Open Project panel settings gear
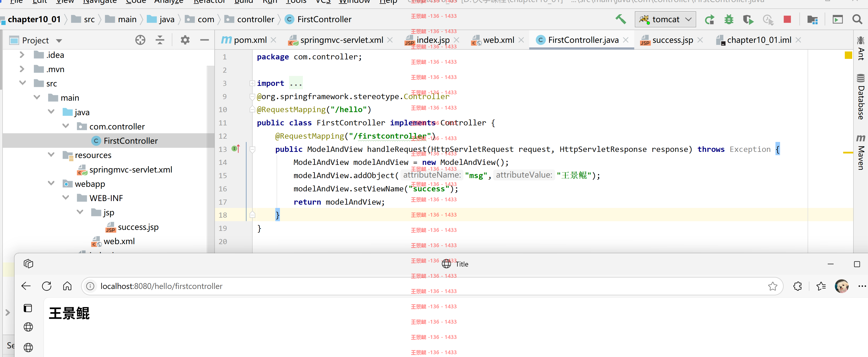The height and width of the screenshot is (357, 868). [185, 40]
